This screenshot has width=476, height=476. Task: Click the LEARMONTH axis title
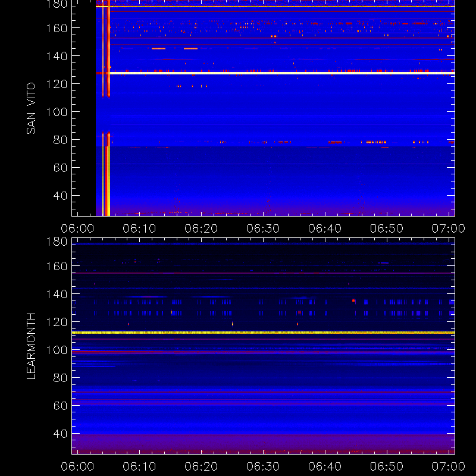[x=31, y=346]
